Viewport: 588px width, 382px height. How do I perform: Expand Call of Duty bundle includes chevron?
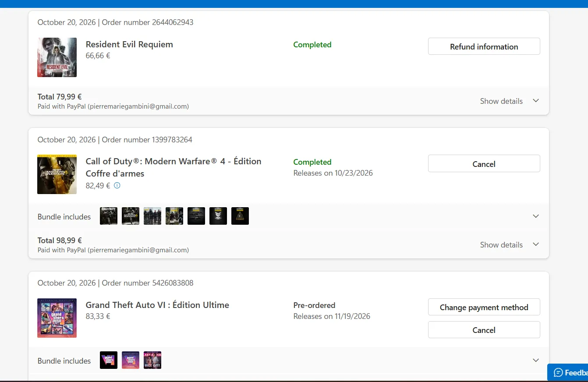click(x=535, y=216)
